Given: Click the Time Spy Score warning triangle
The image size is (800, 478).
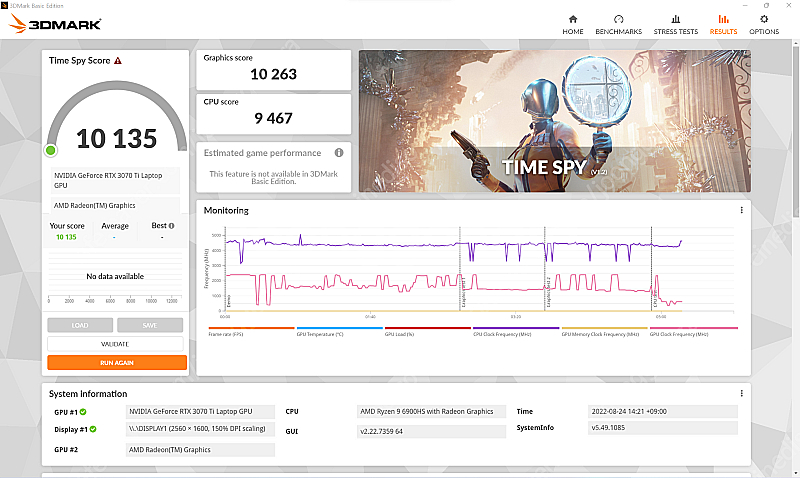Looking at the screenshot, I should point(118,61).
